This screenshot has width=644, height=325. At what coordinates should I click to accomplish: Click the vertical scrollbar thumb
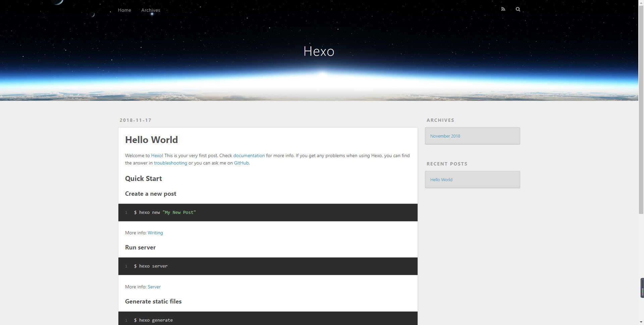click(x=641, y=109)
